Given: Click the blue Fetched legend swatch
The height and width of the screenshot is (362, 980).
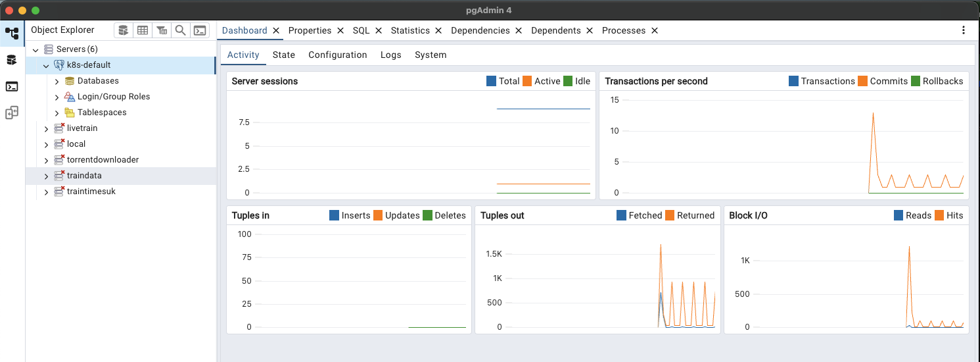Looking at the screenshot, I should 622,215.
